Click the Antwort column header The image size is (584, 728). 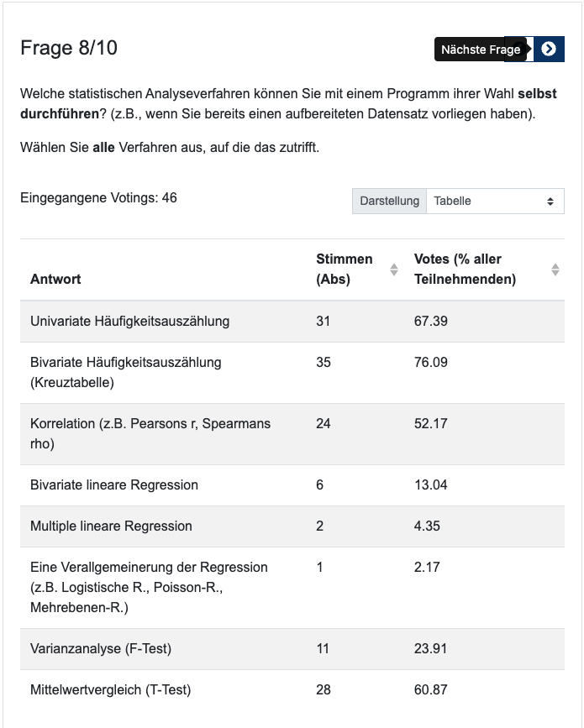pyautogui.click(x=55, y=279)
